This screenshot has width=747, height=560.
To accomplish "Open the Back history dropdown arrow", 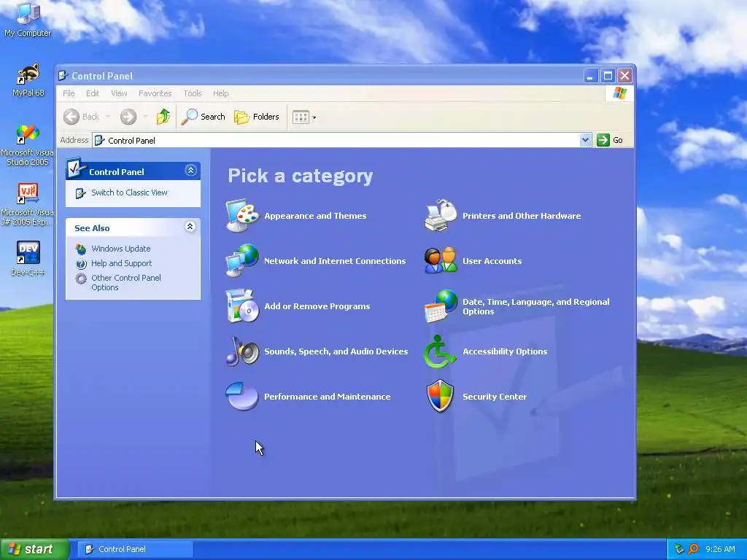I will point(108,117).
